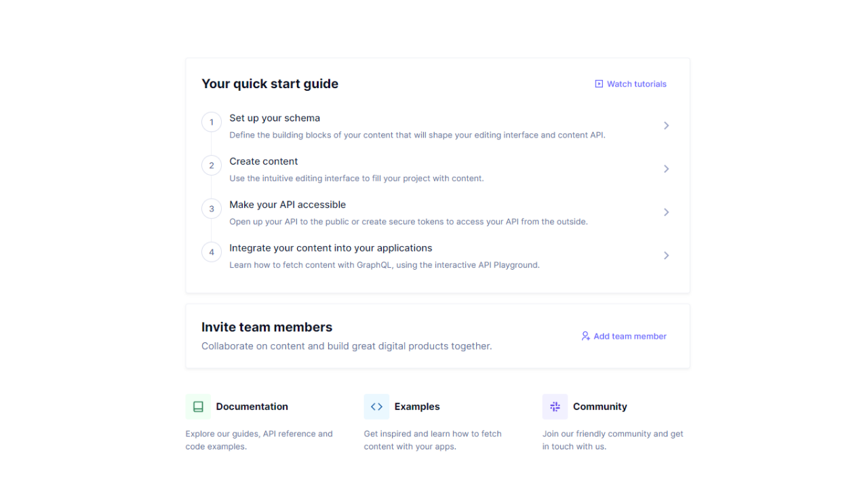Viewport: 868px width, 488px height.
Task: Open the Watch tutorials link
Action: [x=631, y=84]
